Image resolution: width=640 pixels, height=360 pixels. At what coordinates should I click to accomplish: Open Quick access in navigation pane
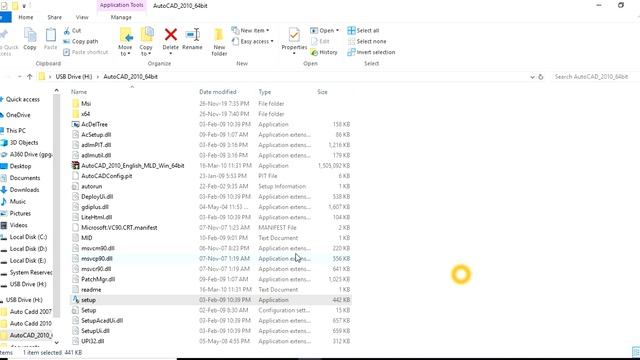coord(22,99)
